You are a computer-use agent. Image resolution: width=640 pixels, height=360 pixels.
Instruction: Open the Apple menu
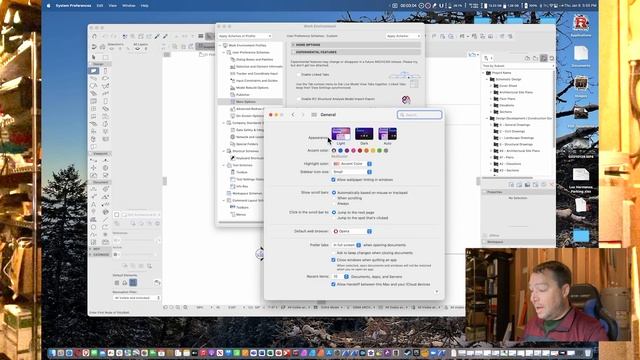click(x=49, y=6)
